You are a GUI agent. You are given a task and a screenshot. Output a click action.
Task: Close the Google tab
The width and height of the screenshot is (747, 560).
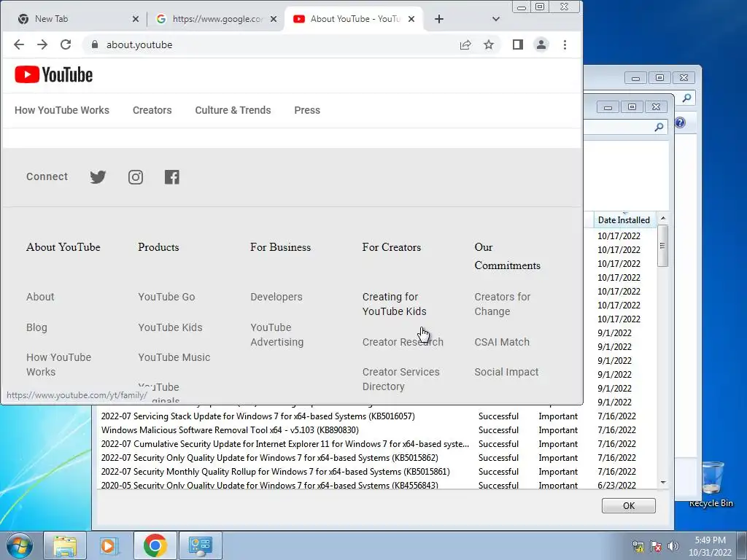(x=274, y=19)
